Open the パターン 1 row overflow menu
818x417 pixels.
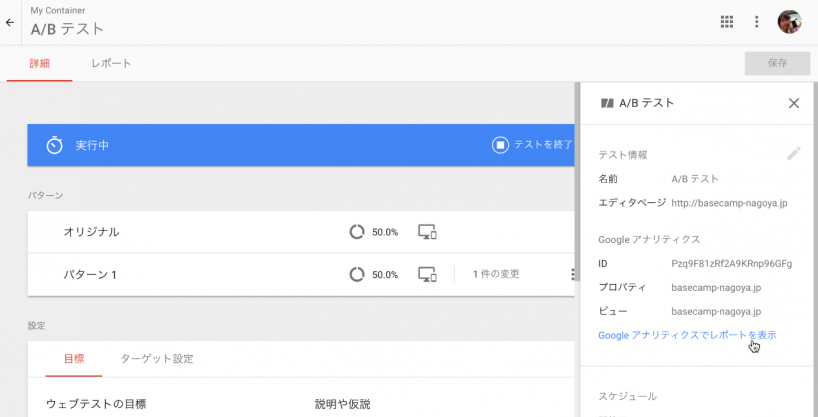click(572, 274)
